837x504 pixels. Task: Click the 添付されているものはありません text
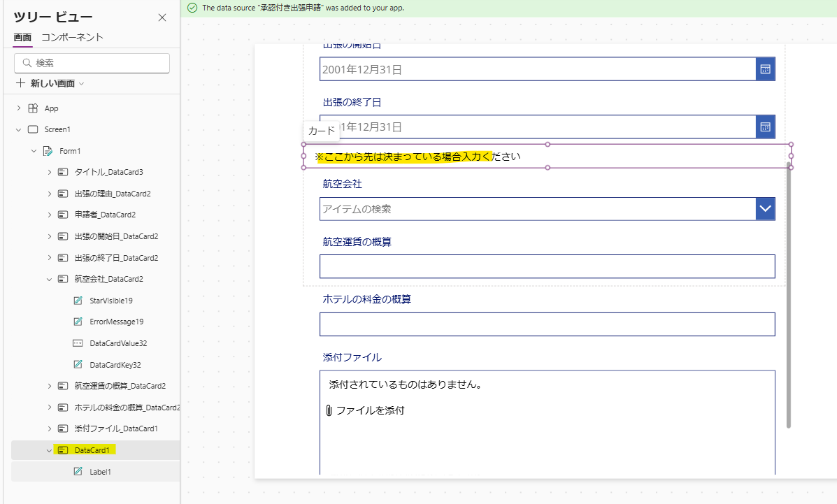(x=405, y=384)
